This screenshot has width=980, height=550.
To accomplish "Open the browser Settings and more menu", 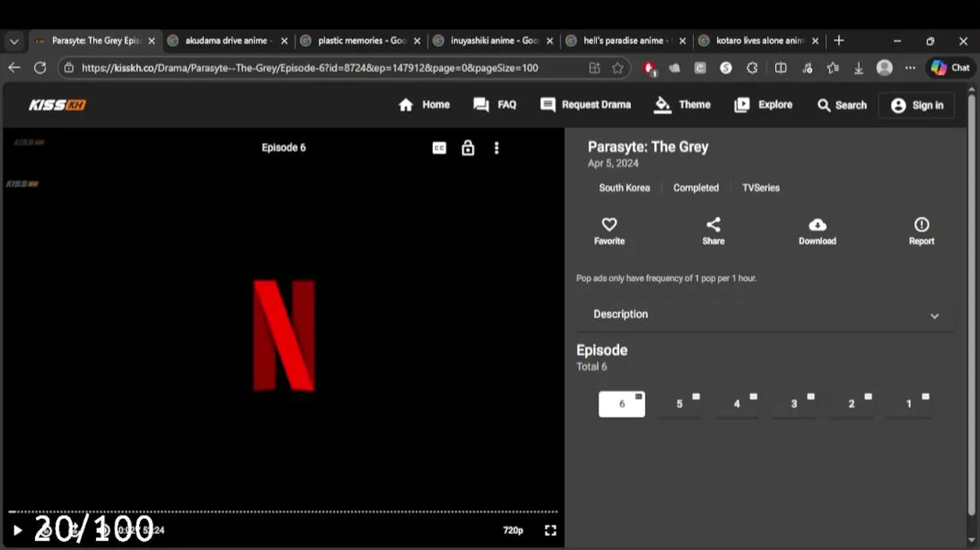I will pos(910,68).
